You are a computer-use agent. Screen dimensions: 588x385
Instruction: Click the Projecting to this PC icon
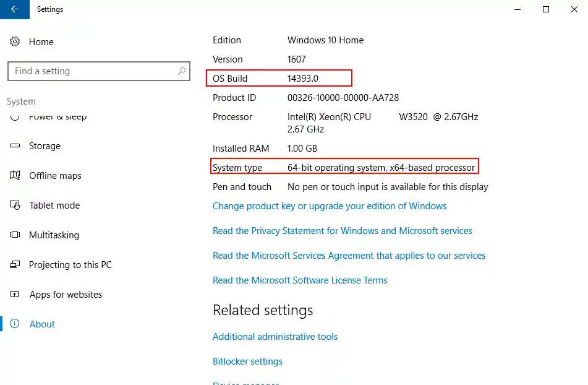pyautogui.click(x=15, y=264)
